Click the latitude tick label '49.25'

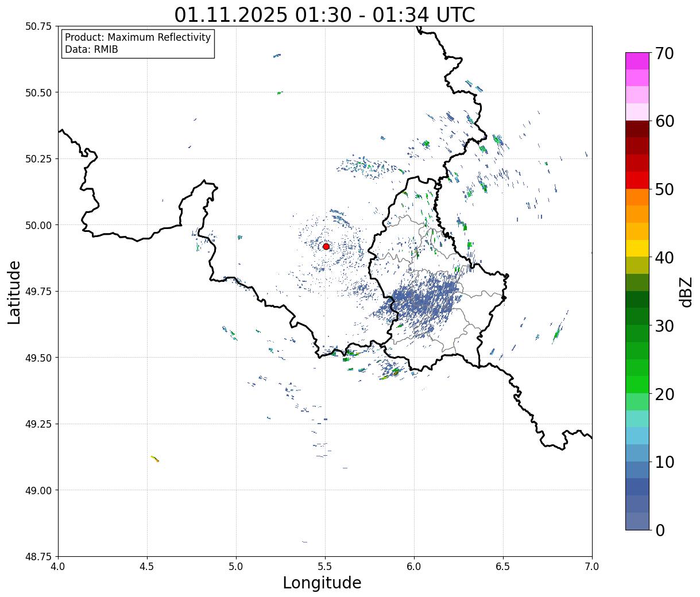click(38, 424)
